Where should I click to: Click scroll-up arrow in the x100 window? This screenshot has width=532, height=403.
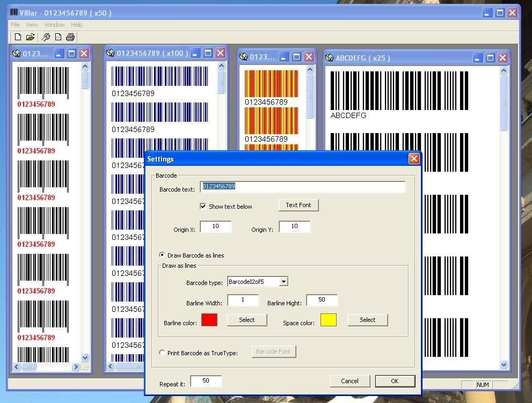tap(222, 66)
